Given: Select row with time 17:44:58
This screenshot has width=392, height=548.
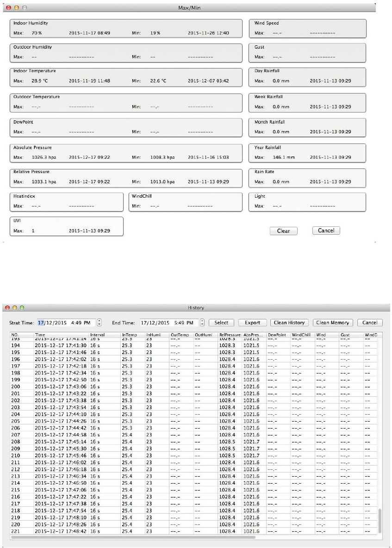Looking at the screenshot, I should click(x=194, y=435).
